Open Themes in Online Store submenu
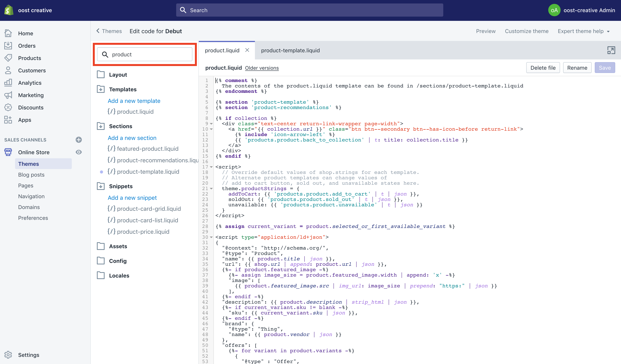Image resolution: width=621 pixels, height=364 pixels. (43, 164)
